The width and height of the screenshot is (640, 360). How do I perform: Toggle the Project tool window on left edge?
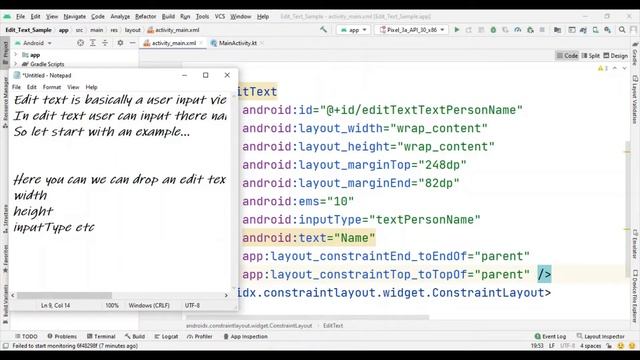(x=5, y=53)
